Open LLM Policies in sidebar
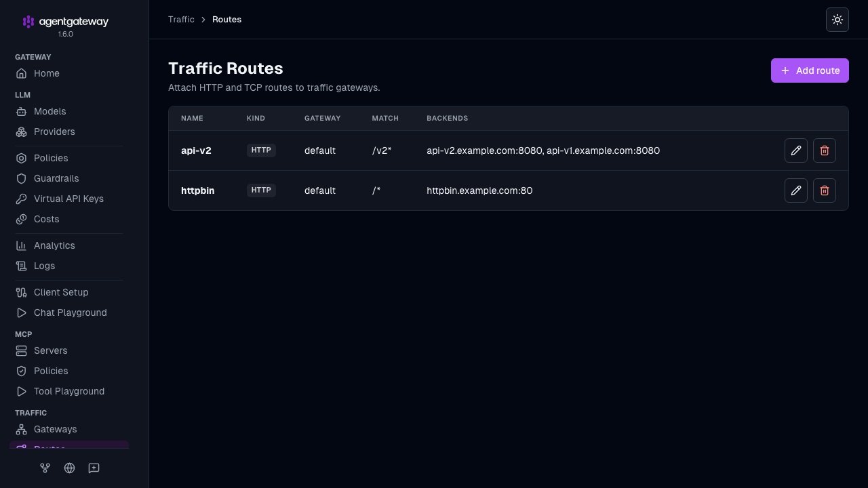The height and width of the screenshot is (488, 868). pyautogui.click(x=69, y=158)
